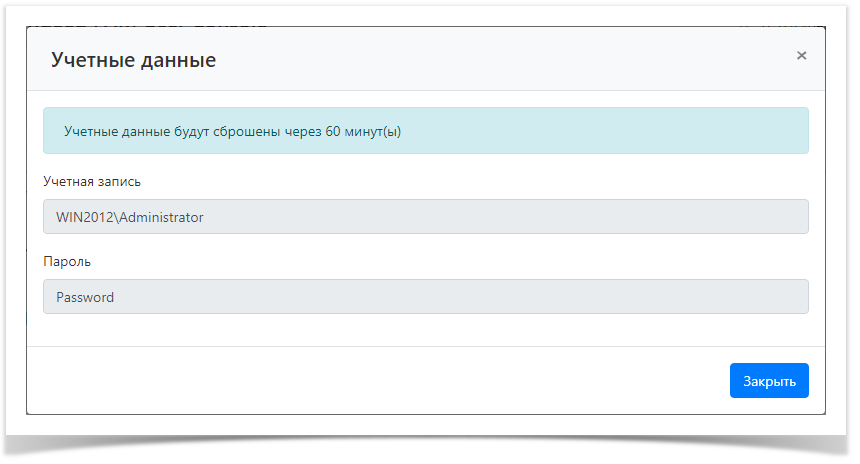
Task: Click the Пароль input field
Action: pyautogui.click(x=425, y=297)
